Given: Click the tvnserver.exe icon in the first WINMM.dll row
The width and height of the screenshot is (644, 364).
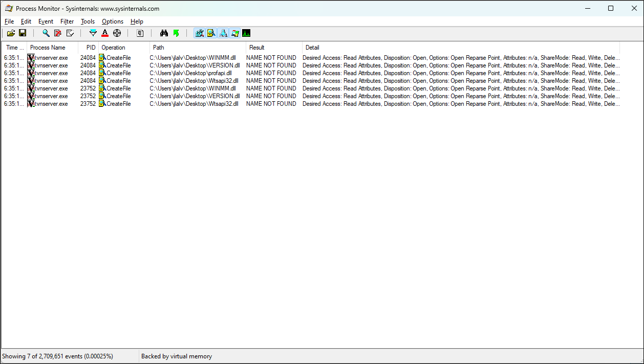Looking at the screenshot, I should coord(31,58).
